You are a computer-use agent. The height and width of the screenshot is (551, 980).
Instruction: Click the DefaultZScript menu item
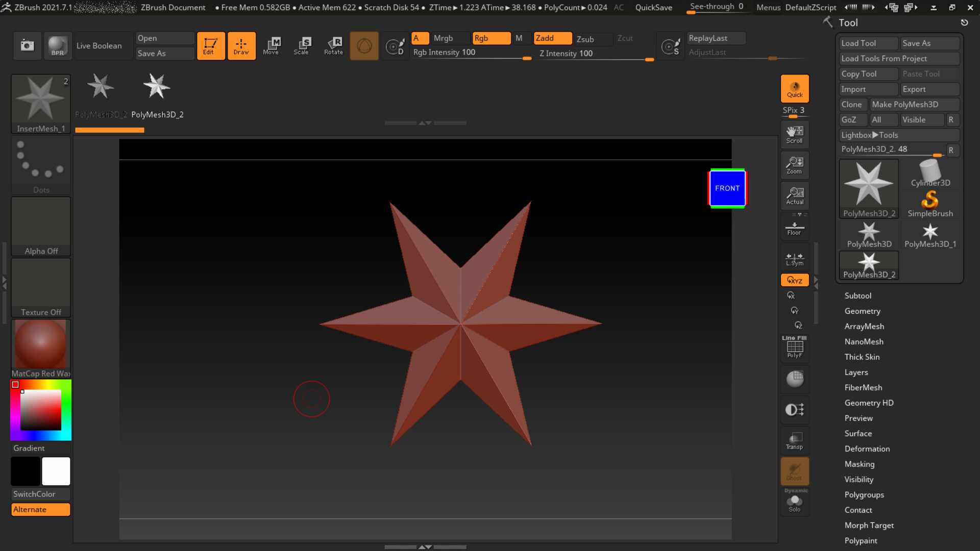pyautogui.click(x=811, y=7)
